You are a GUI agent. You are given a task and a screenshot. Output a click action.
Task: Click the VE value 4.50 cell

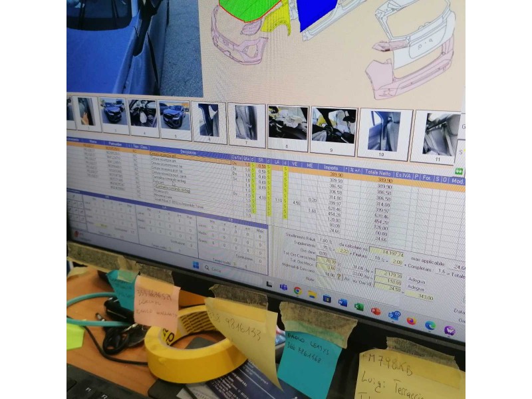[296, 203]
